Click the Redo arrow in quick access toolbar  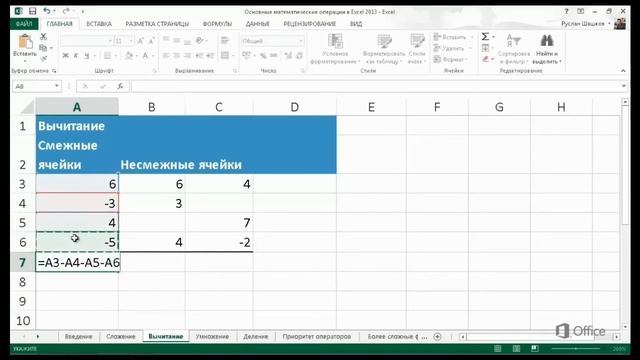pyautogui.click(x=66, y=11)
